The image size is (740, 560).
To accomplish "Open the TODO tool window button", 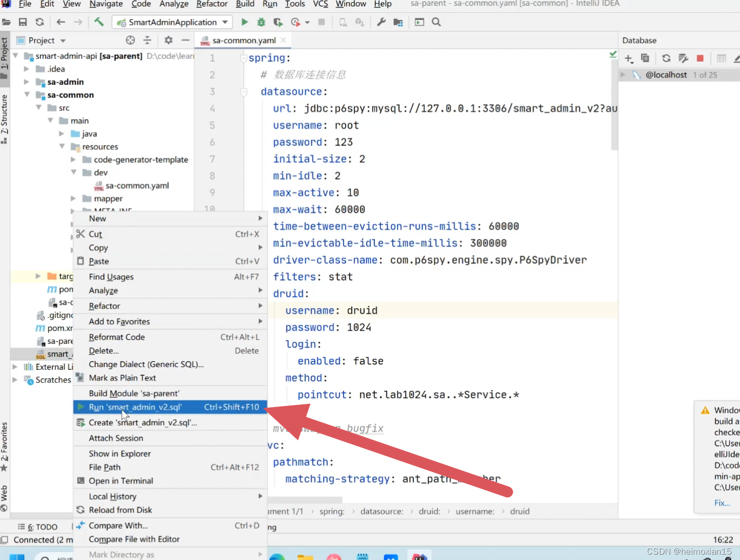I will pyautogui.click(x=38, y=527).
